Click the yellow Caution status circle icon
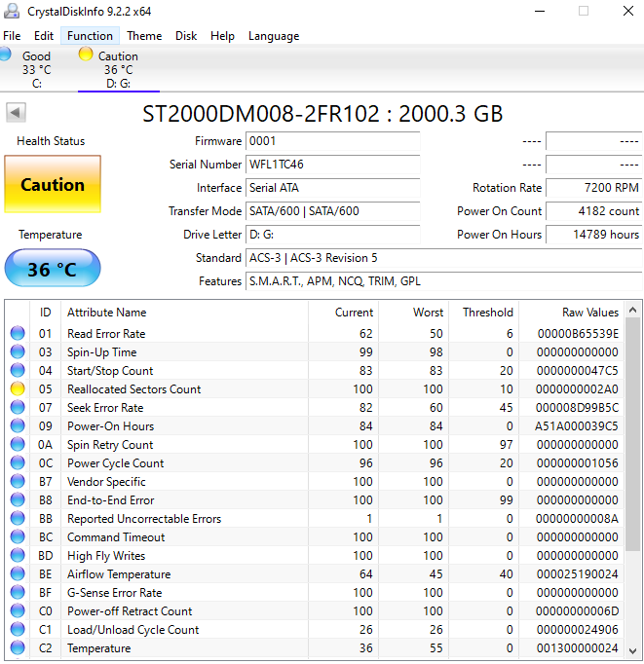 [x=86, y=55]
